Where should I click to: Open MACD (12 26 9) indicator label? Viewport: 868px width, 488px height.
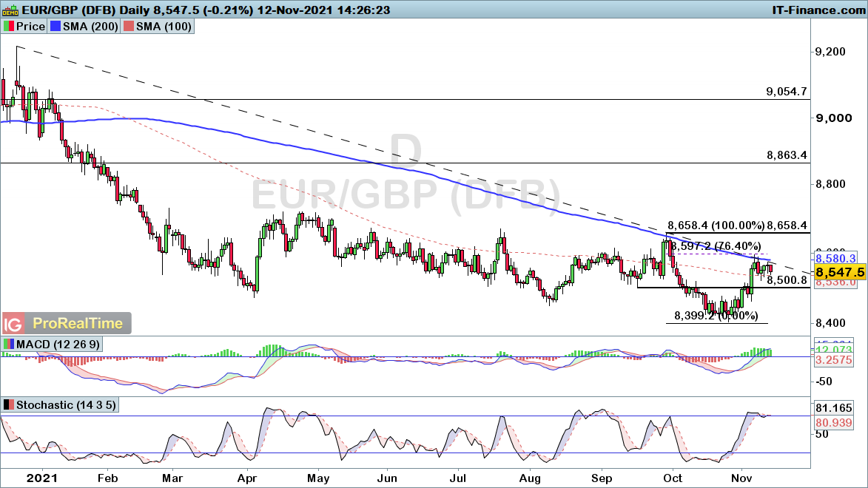click(x=58, y=344)
